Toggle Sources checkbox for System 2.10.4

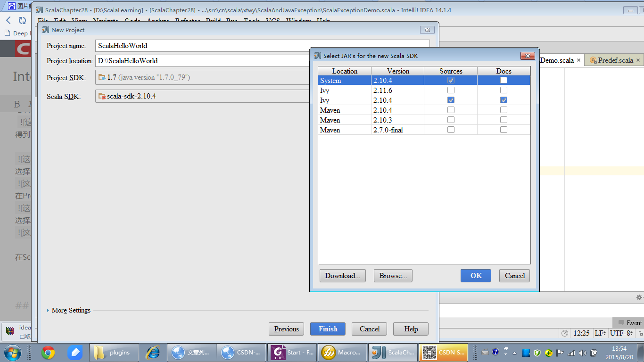point(451,81)
